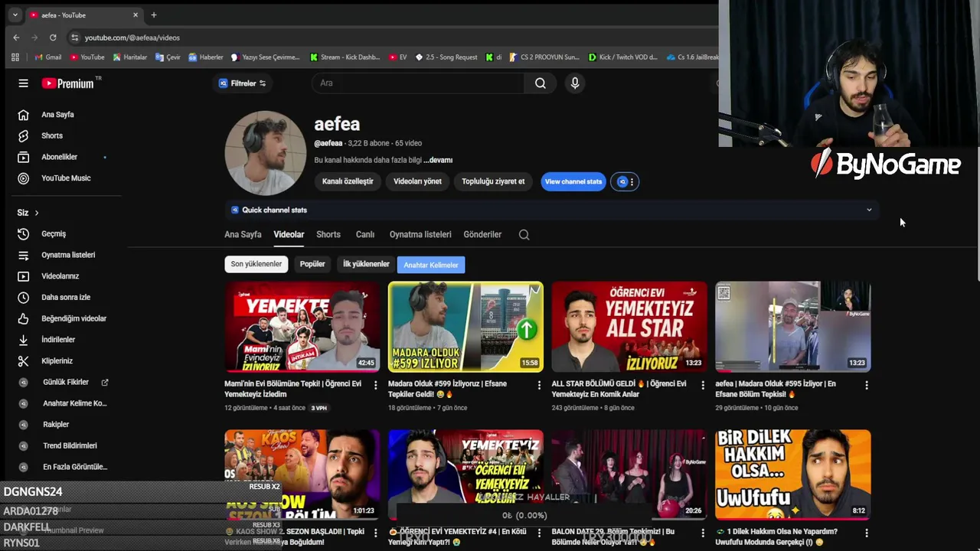Open options menu for 1 Dilek Hakkım video
Image resolution: width=980 pixels, height=551 pixels.
click(867, 533)
